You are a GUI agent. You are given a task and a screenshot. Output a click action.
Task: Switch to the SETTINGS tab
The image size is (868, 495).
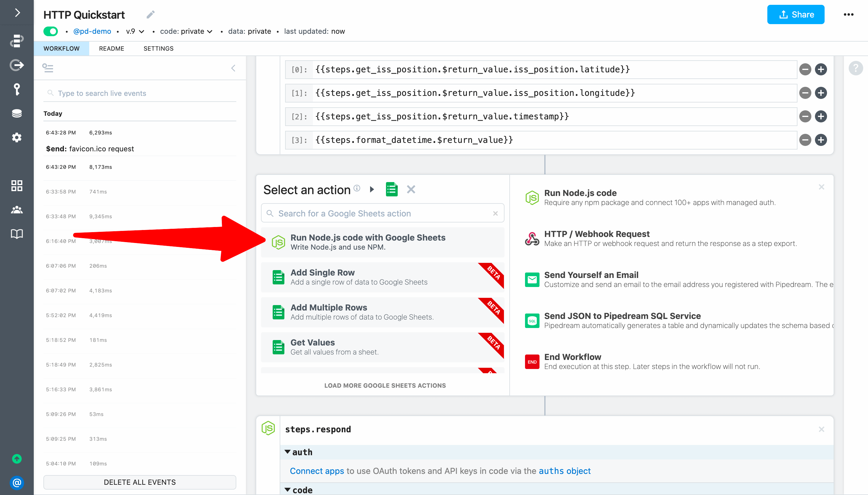tap(157, 48)
